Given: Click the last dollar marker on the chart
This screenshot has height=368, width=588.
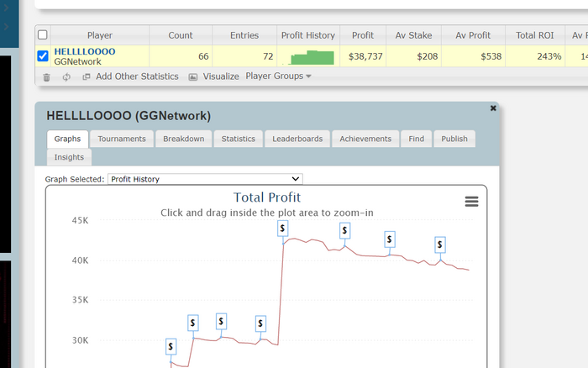Looking at the screenshot, I should [440, 245].
